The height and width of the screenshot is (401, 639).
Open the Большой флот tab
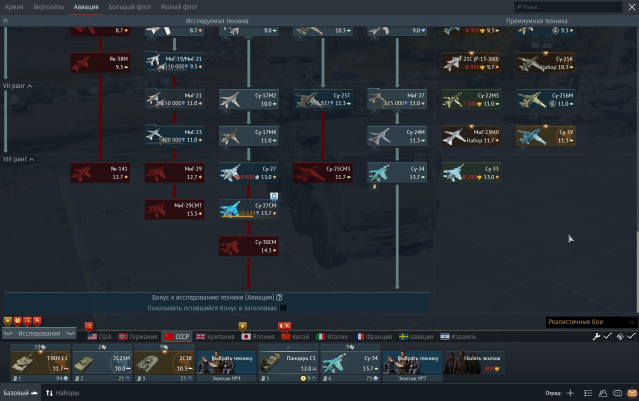[125, 7]
